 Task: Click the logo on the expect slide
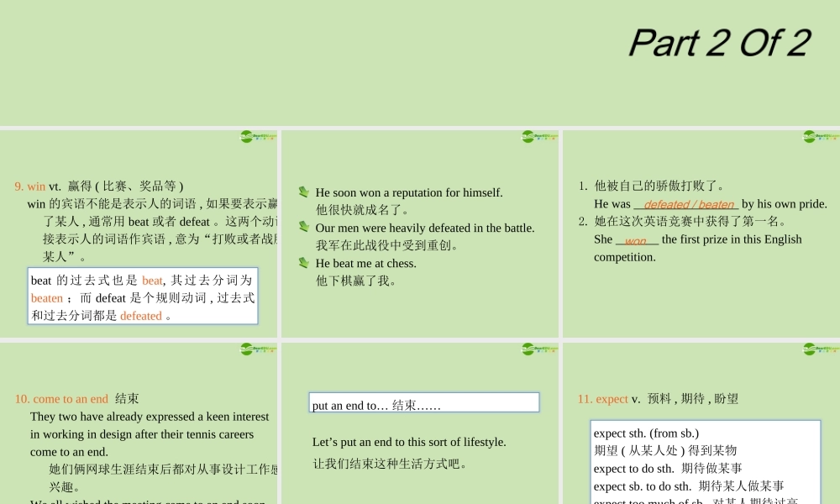822,349
